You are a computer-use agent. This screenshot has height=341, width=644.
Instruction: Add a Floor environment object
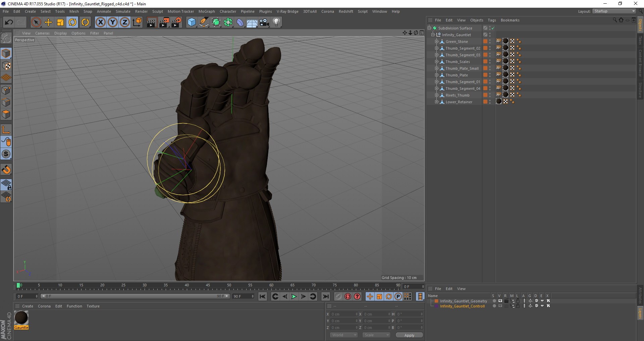pyautogui.click(x=252, y=22)
